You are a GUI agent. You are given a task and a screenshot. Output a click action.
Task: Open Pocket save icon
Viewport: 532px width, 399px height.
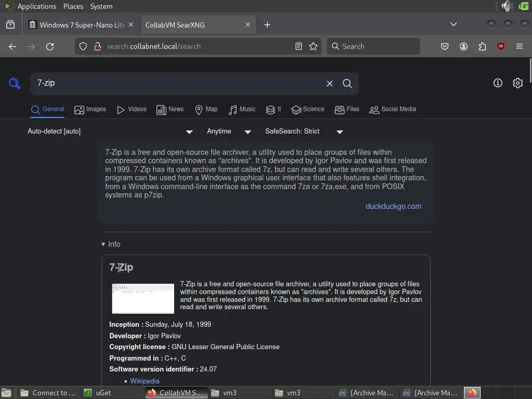click(x=445, y=46)
